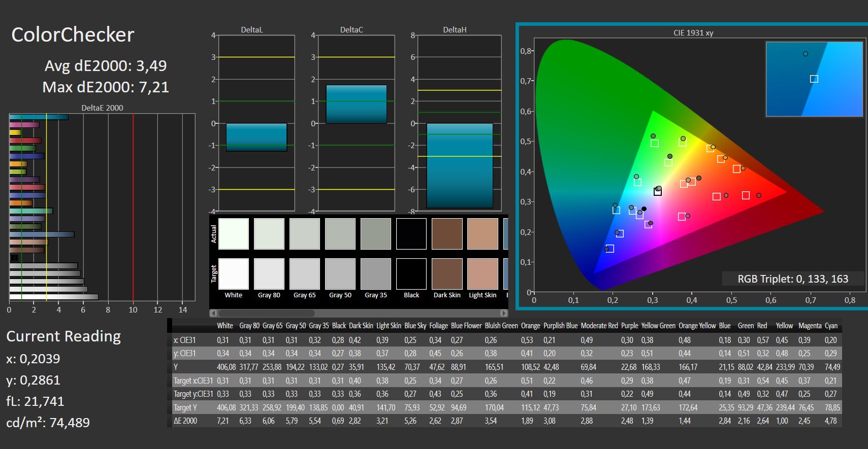Click the DeltaE 2000 bar chart title
This screenshot has height=449, width=868.
pos(102,108)
